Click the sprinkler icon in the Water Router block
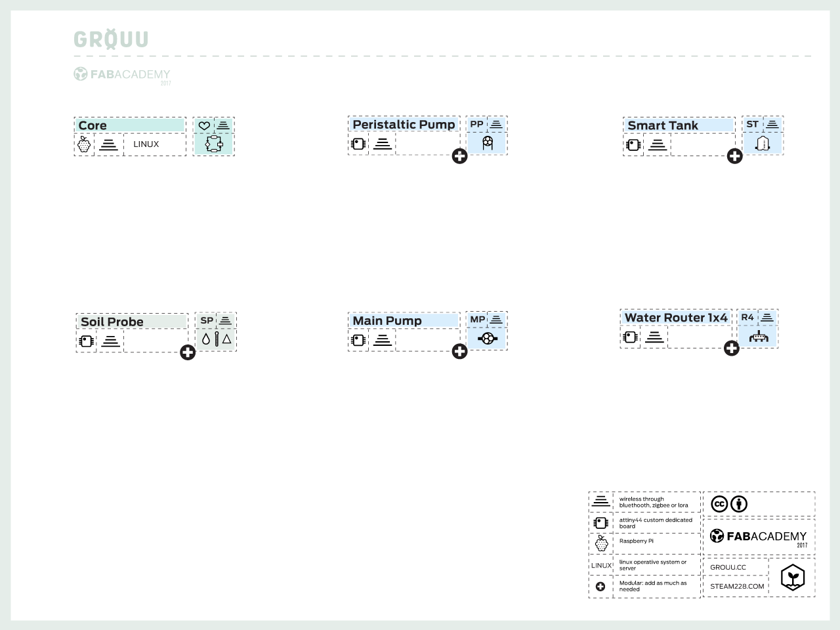 [759, 337]
